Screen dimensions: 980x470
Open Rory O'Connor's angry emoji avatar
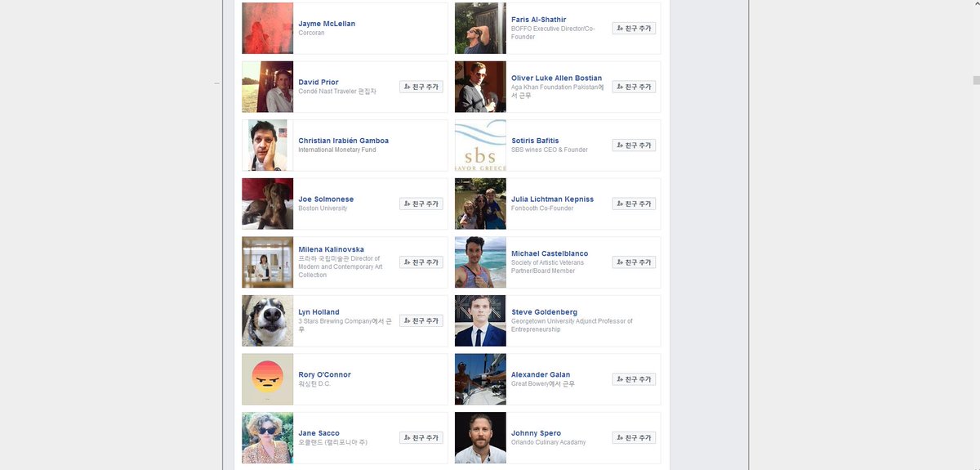tap(268, 379)
